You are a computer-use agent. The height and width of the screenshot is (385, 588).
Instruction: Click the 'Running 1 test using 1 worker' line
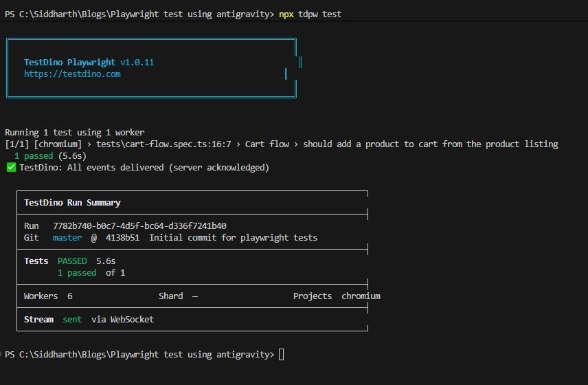74,133
